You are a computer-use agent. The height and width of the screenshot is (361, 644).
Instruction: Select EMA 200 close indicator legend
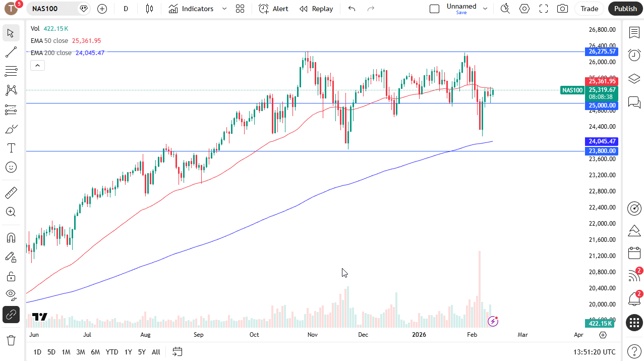51,53
